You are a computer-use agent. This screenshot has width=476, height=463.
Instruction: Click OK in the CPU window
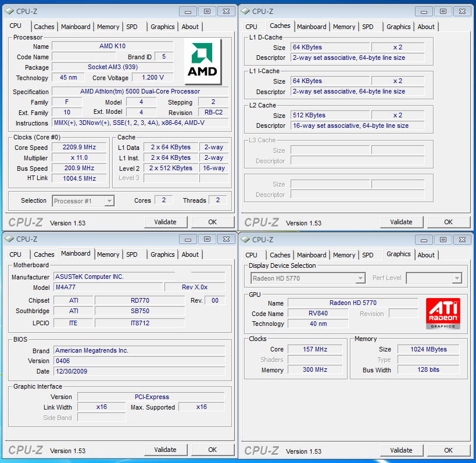click(x=213, y=222)
